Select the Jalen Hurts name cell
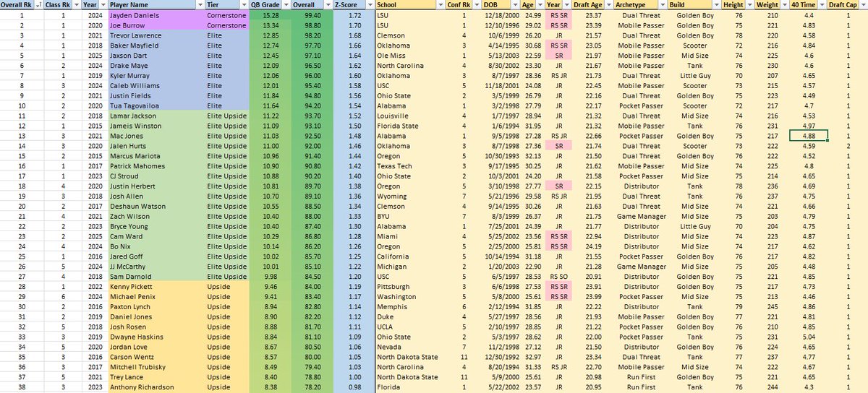868x393 pixels. click(x=156, y=145)
